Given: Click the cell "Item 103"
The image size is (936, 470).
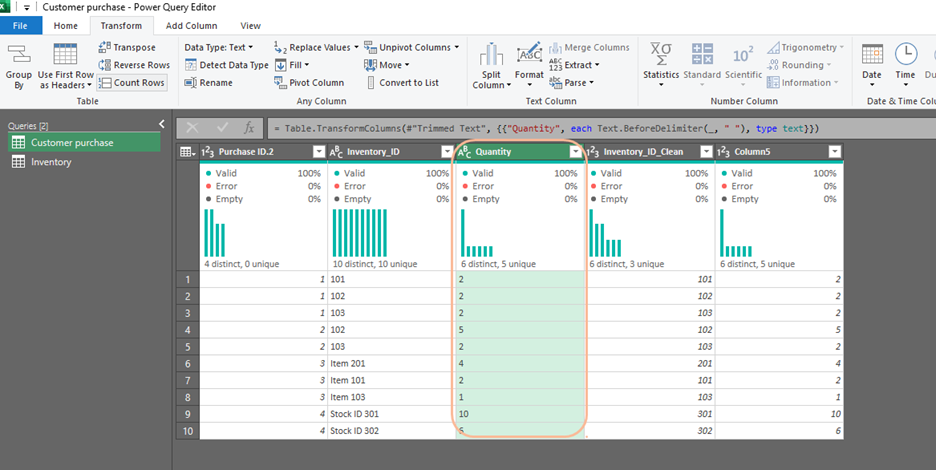Looking at the screenshot, I should click(x=391, y=397).
